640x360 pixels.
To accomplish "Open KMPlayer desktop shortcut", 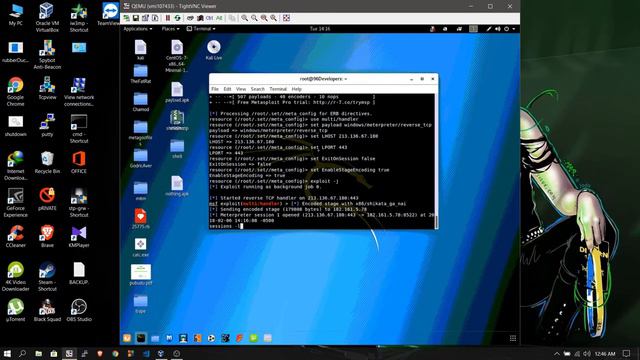I will 79,236.
